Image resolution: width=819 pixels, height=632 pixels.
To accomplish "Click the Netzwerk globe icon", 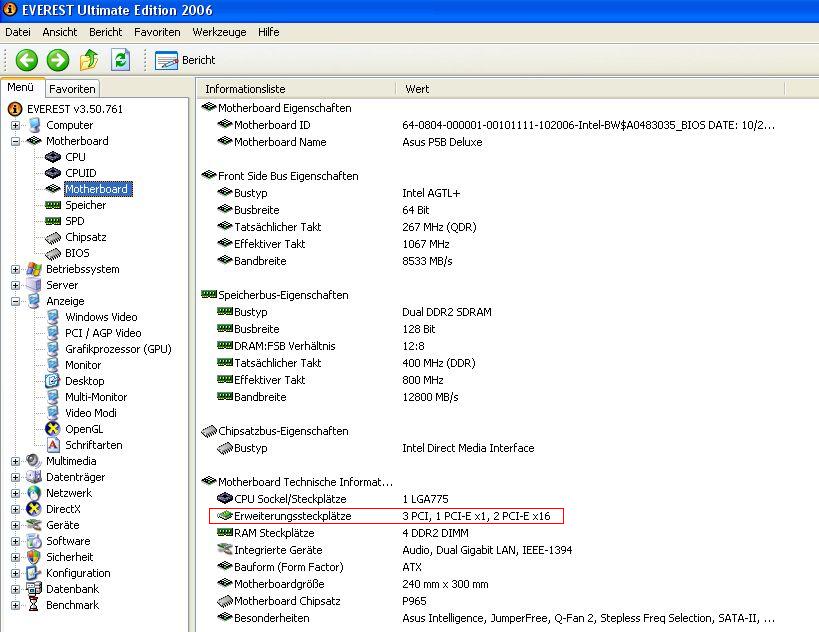I will (34, 493).
